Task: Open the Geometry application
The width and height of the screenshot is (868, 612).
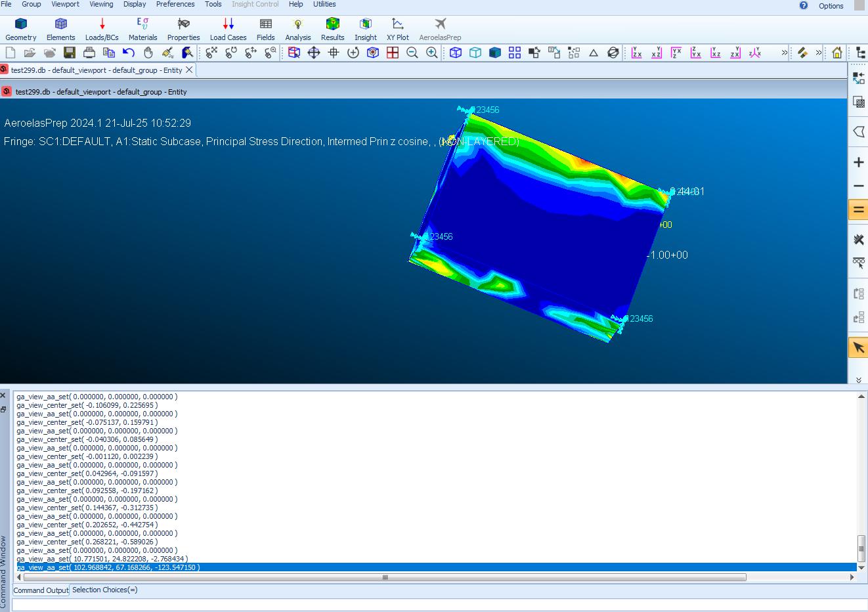Action: tap(21, 30)
